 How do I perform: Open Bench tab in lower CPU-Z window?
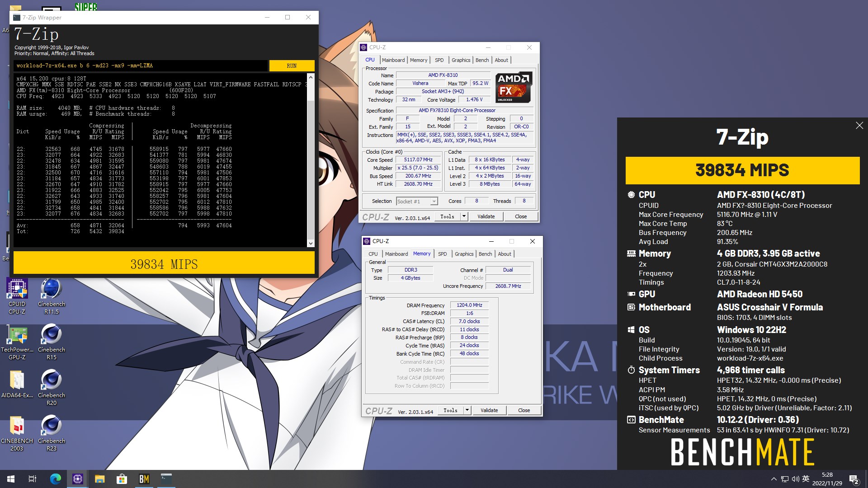pyautogui.click(x=486, y=254)
